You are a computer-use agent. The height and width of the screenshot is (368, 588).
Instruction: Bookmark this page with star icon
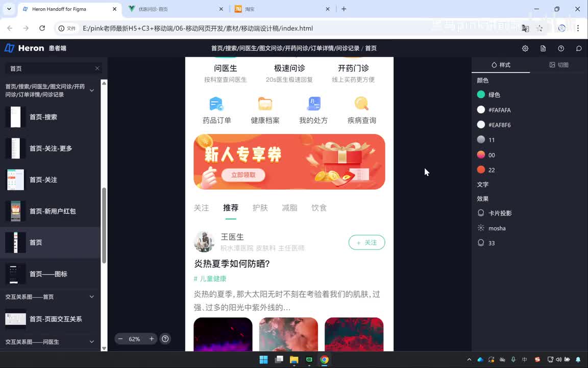click(x=539, y=28)
